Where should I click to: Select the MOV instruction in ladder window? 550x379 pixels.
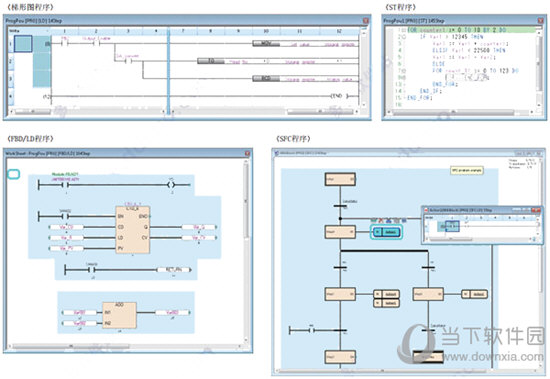point(266,44)
